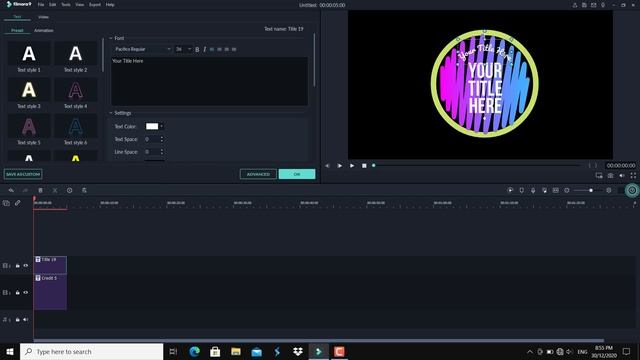Screen dimensions: 640x360
Task: Open the font size dropdown
Action: pyautogui.click(x=183, y=49)
